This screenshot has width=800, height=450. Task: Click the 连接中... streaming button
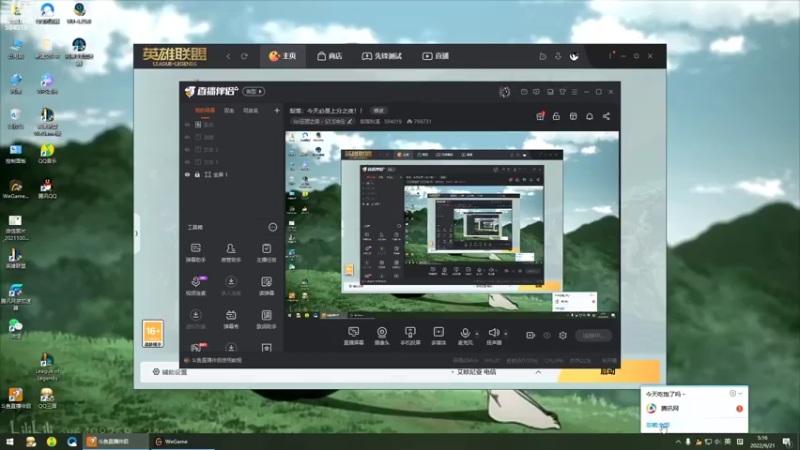pyautogui.click(x=593, y=335)
